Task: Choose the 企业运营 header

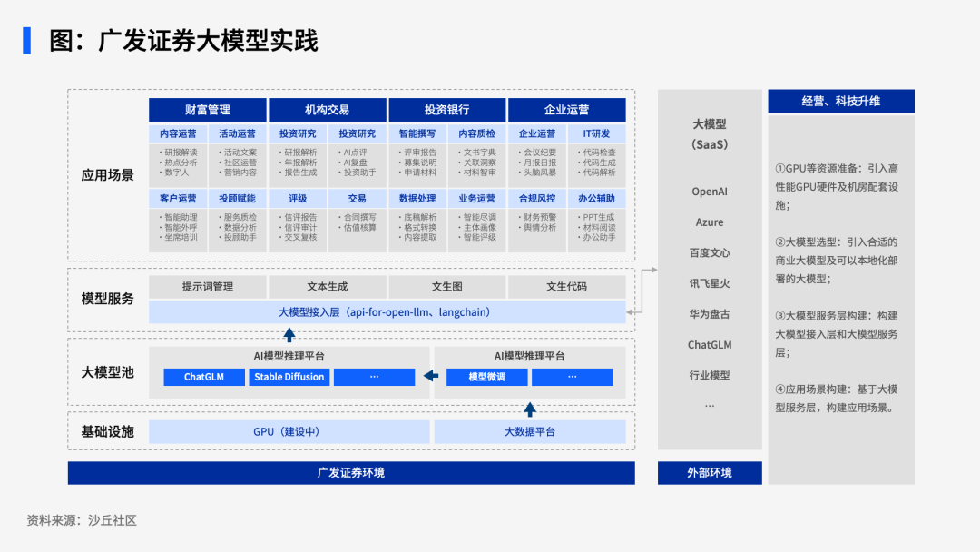Action: (x=566, y=110)
